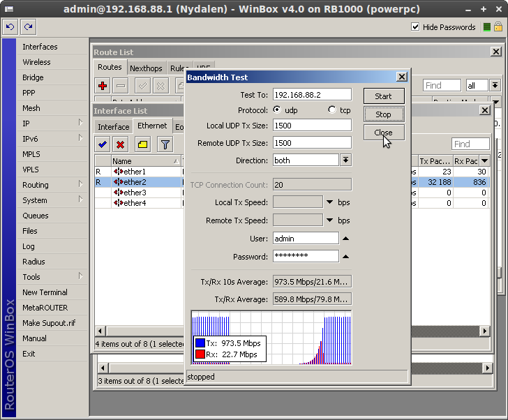508x420 pixels.
Task: Collapse the Password field arrow
Action: tap(345, 257)
